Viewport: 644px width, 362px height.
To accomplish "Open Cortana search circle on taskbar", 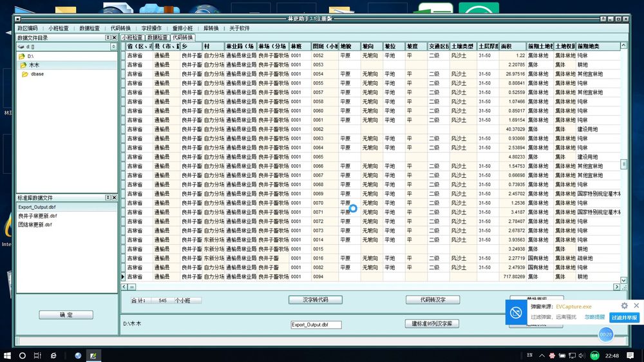I will [x=22, y=356].
